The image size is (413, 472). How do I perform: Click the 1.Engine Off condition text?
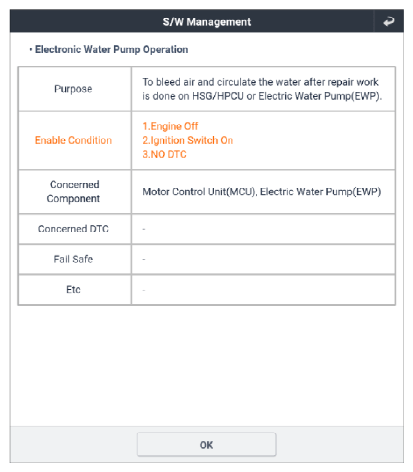170,126
